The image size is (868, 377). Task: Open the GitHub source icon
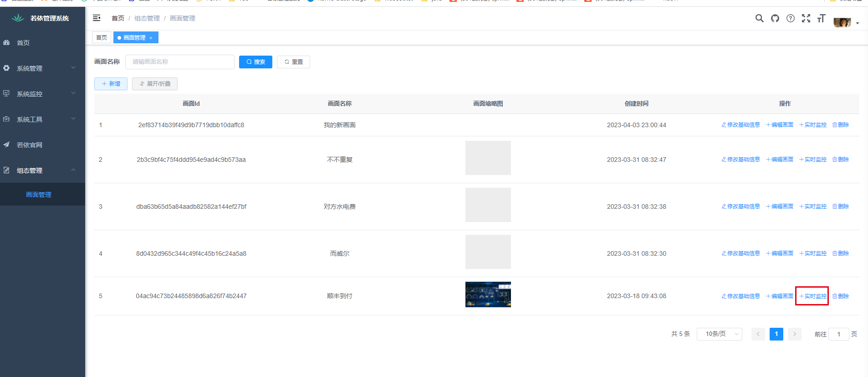(775, 18)
